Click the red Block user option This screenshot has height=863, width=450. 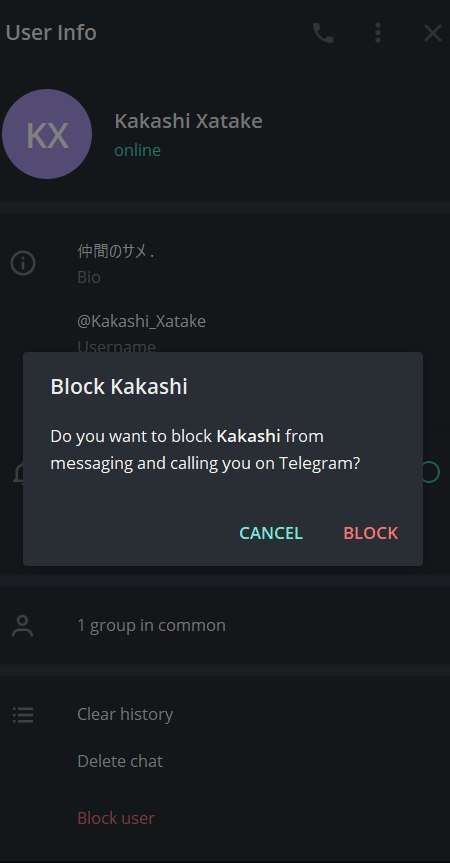(x=116, y=818)
